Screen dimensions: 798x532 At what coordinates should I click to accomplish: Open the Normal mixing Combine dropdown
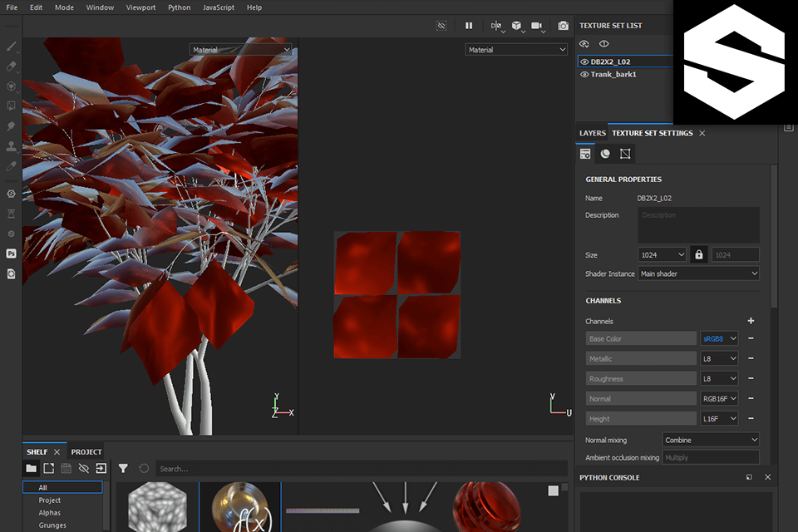[x=711, y=440]
